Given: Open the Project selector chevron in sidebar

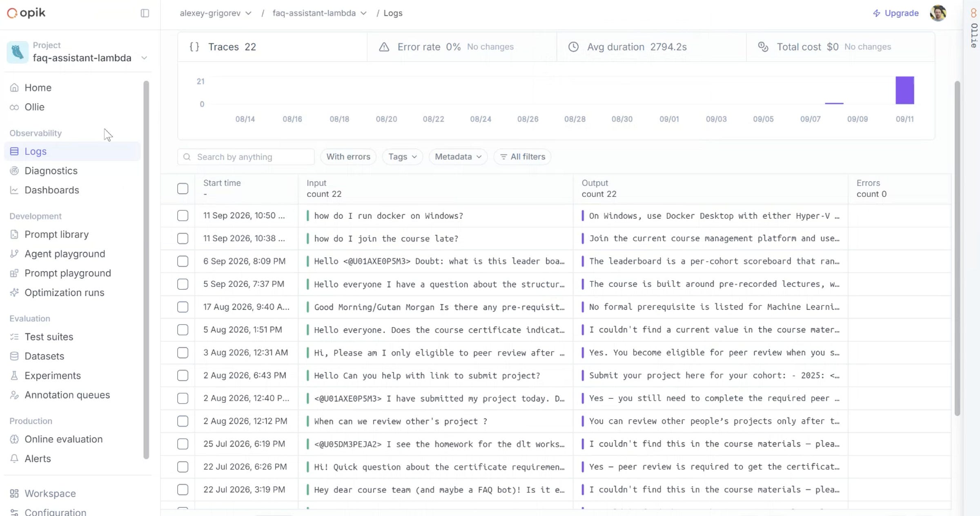Looking at the screenshot, I should coord(144,58).
